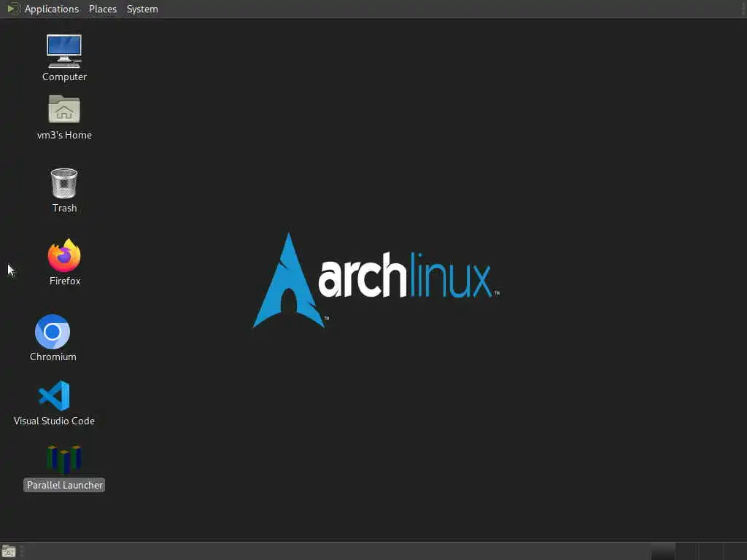Viewport: 747px width, 560px height.
Task: Click the MATE logo beside Applications
Action: pos(13,9)
